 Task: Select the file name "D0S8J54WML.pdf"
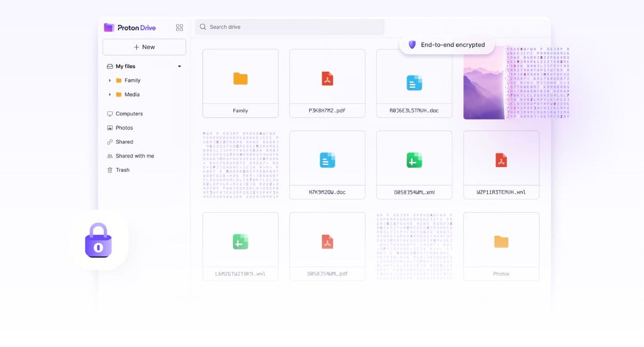[x=328, y=274]
